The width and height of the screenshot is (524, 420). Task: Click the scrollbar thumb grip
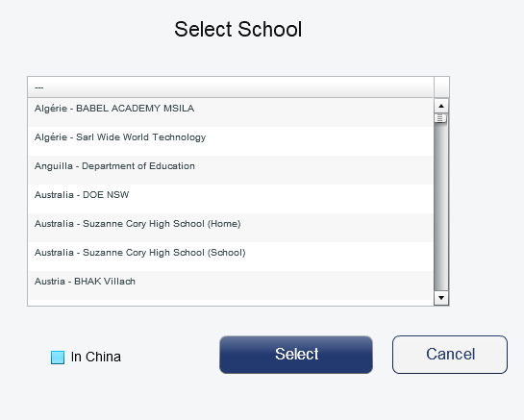[x=440, y=118]
